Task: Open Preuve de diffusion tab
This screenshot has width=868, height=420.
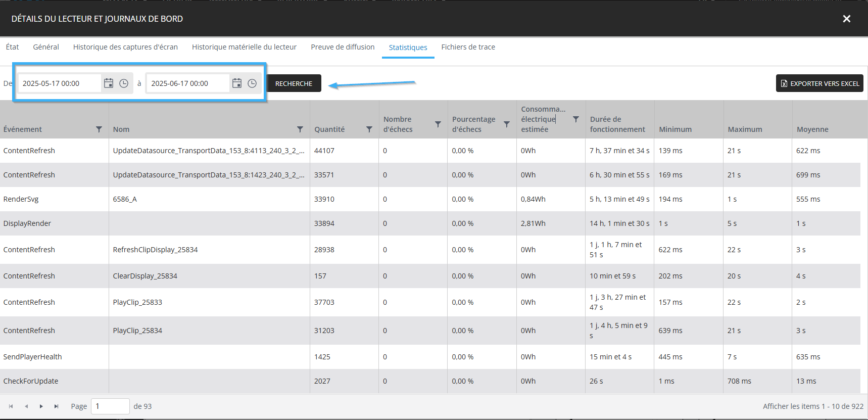Action: (x=343, y=47)
